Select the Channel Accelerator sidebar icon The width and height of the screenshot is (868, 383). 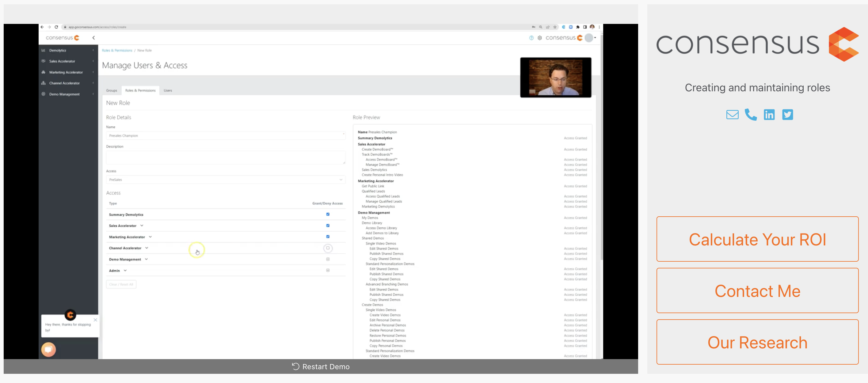[x=44, y=83]
